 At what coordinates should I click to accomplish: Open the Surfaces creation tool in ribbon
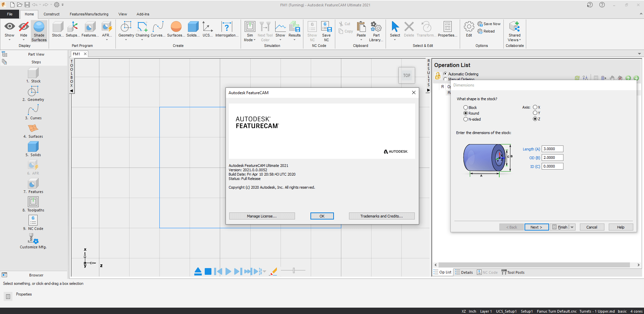click(176, 29)
